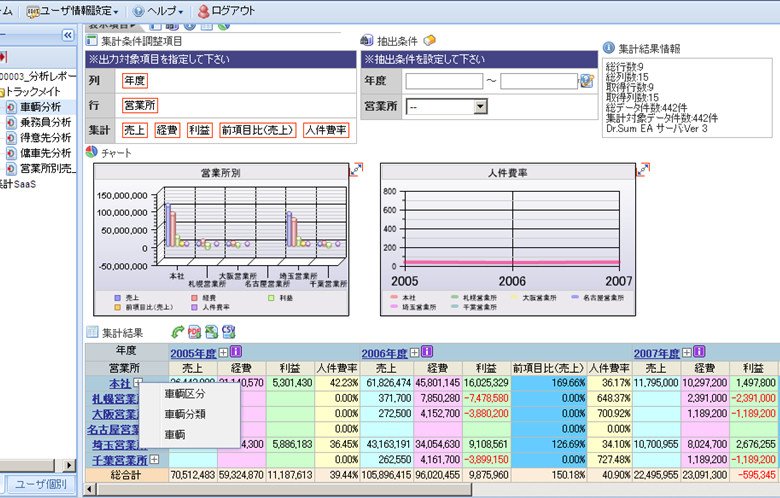Click the help question-mark globe icon
This screenshot has height=498, width=780.
click(139, 11)
